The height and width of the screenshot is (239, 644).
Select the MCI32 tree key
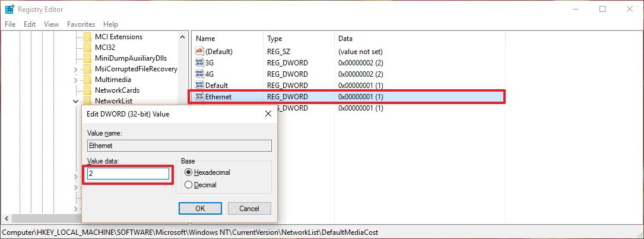pos(105,48)
